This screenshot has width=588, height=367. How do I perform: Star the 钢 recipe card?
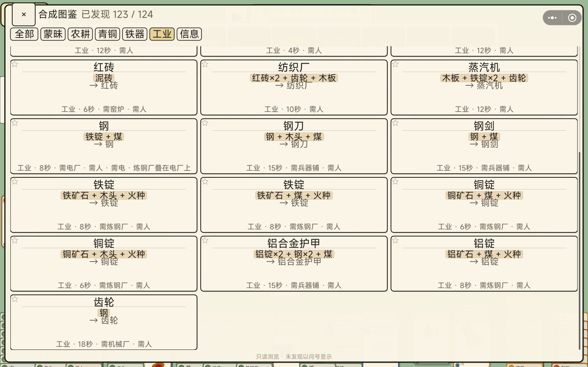pos(15,123)
